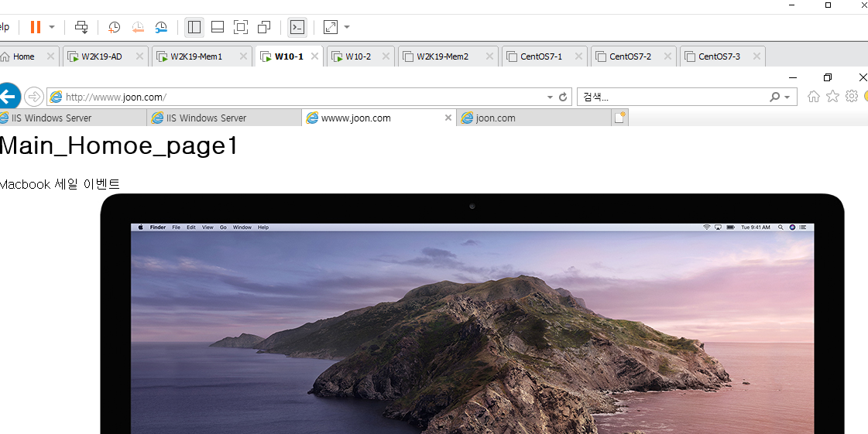Screen dimensions: 868x434
Task: Restore down the Internet Explorer window
Action: (x=828, y=77)
